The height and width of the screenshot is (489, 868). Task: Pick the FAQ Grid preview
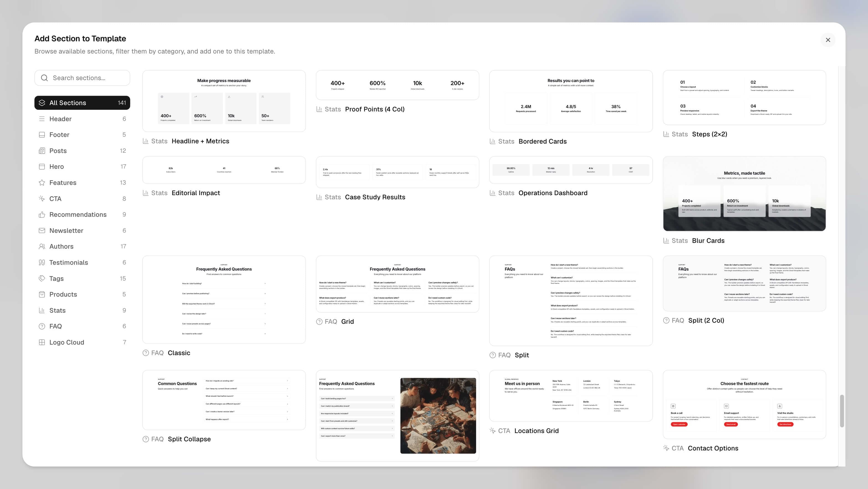pos(397,284)
